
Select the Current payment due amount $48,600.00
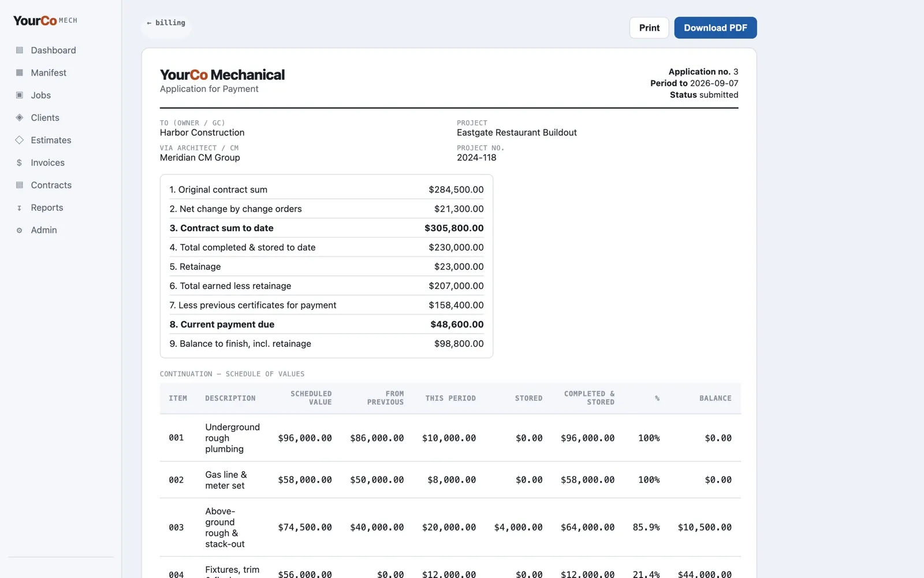coord(457,325)
